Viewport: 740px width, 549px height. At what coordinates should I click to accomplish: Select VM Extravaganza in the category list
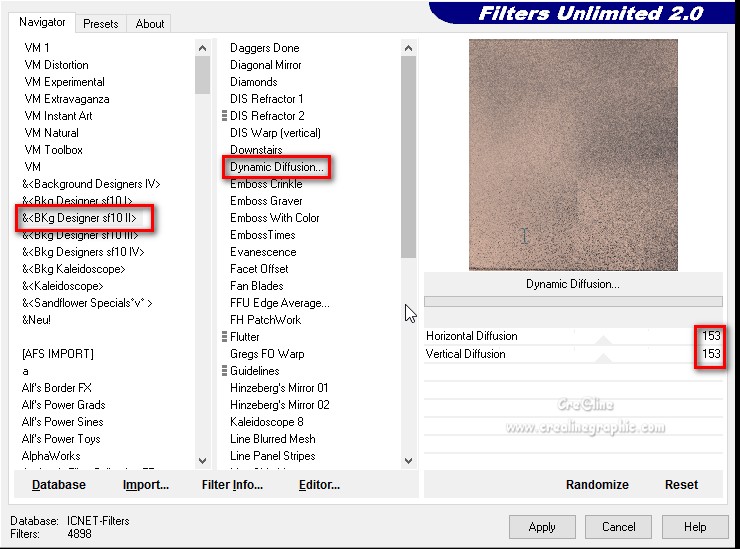(x=66, y=99)
